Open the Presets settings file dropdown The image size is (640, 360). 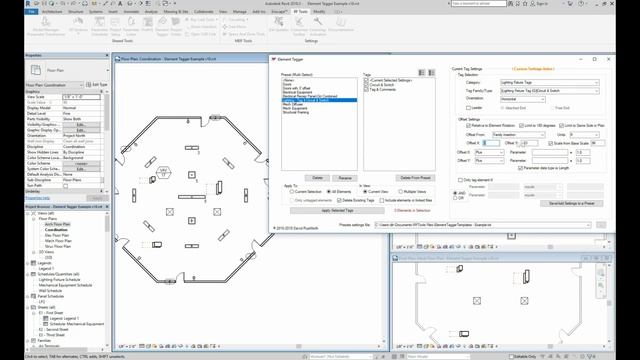[x=483, y=225]
